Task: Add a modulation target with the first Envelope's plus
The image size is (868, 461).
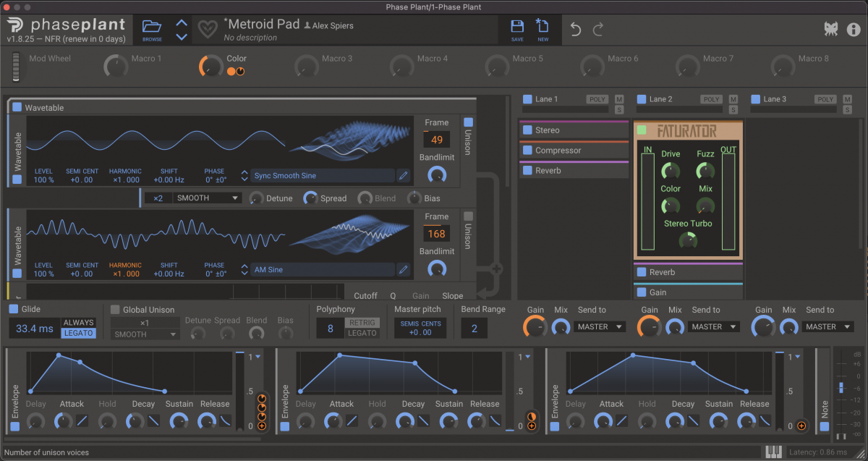Action: tap(262, 426)
